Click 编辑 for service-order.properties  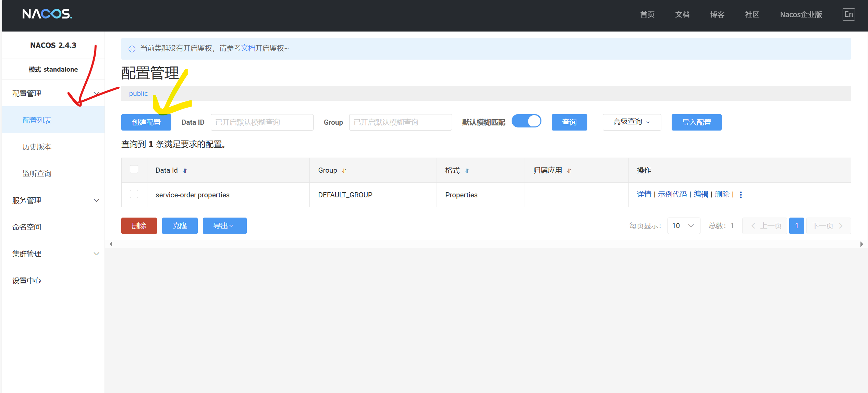click(x=701, y=194)
